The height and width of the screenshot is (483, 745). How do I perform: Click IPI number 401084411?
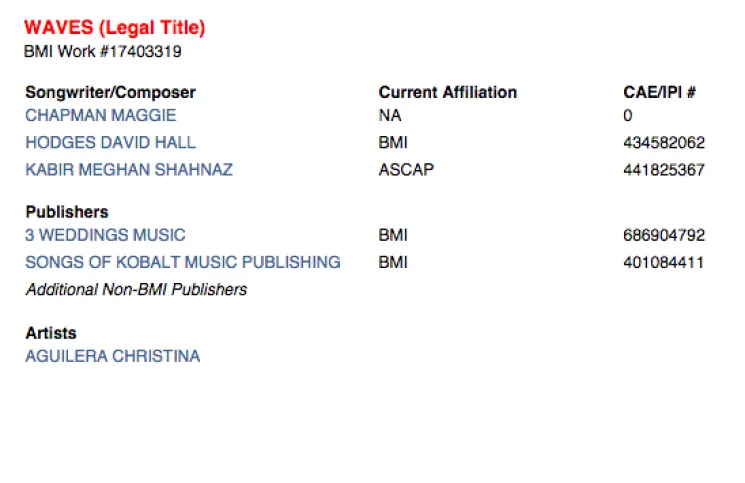coord(664,263)
